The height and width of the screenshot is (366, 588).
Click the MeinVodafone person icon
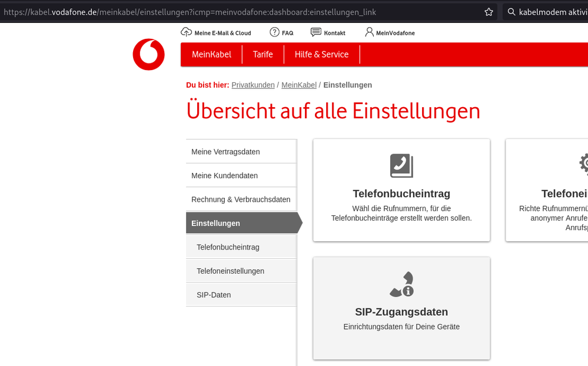(368, 32)
